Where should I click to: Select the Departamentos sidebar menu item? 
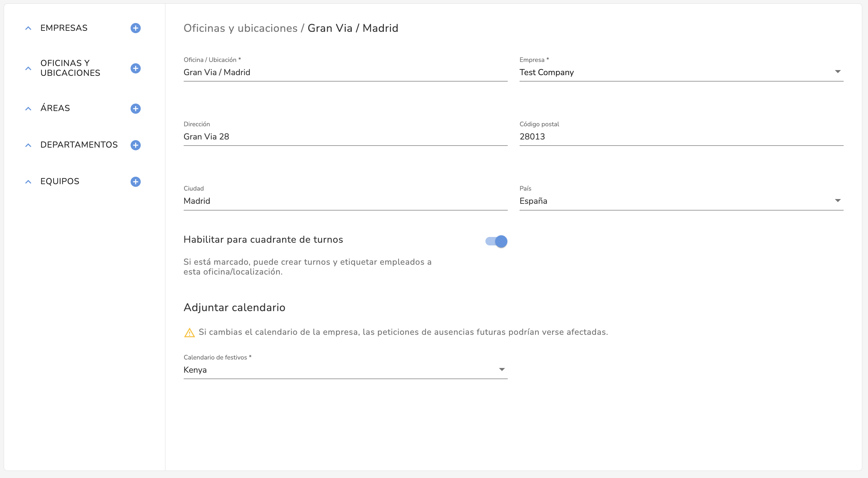click(79, 145)
